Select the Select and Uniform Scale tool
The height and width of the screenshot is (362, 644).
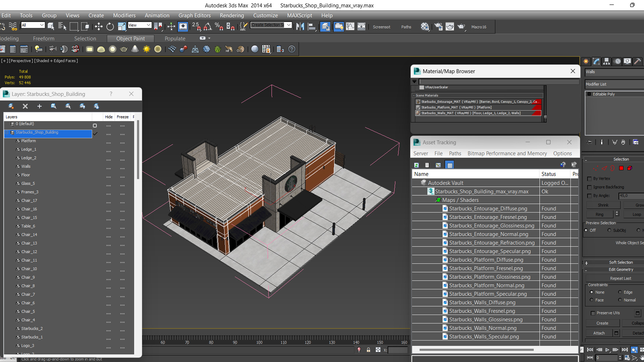122,26
